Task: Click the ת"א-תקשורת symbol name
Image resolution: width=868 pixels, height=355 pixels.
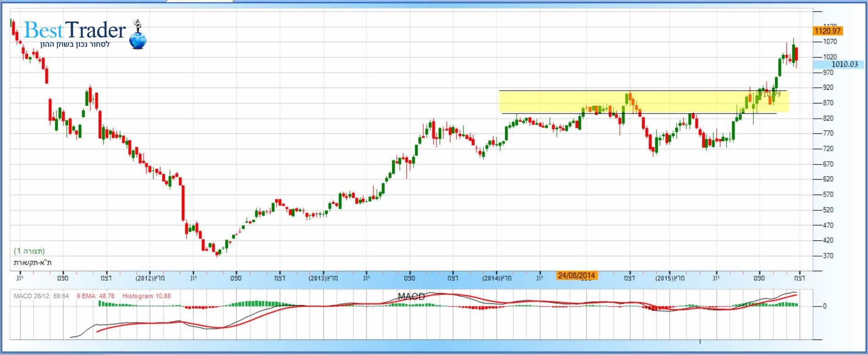Action: [32, 262]
